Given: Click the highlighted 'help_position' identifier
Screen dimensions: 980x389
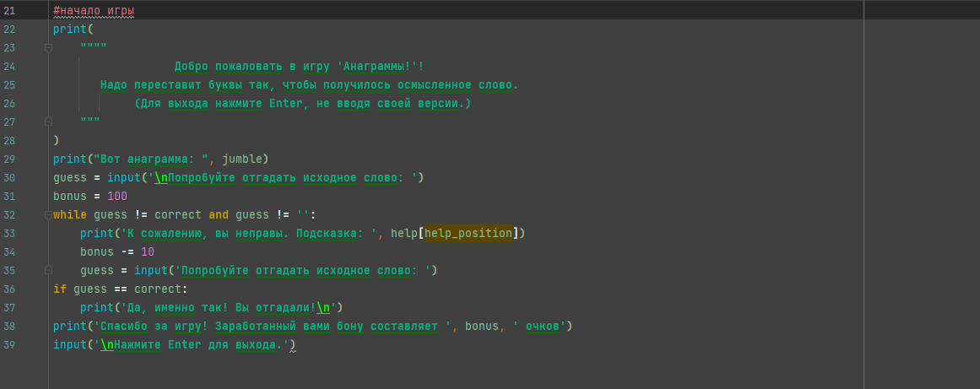Looking at the screenshot, I should coord(468,234).
